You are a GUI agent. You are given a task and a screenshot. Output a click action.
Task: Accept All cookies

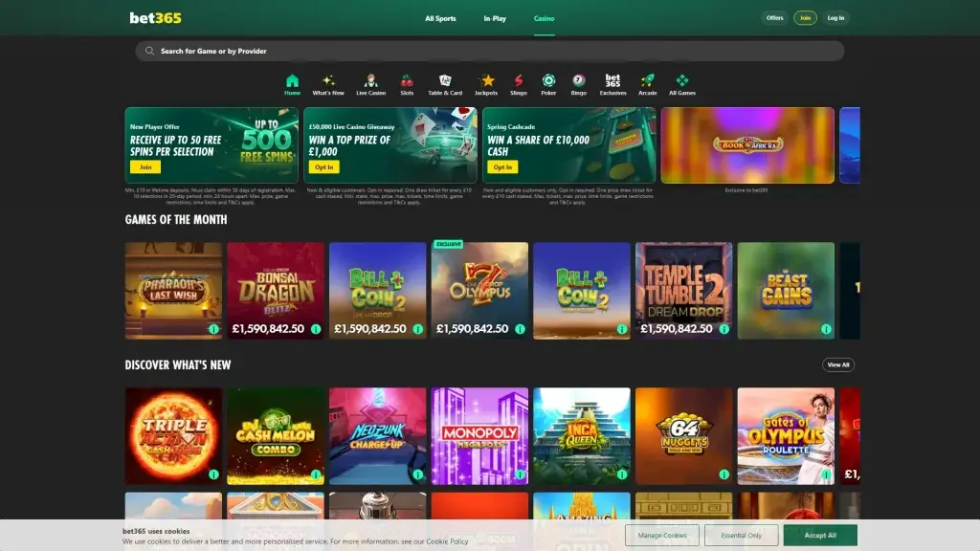(819, 536)
